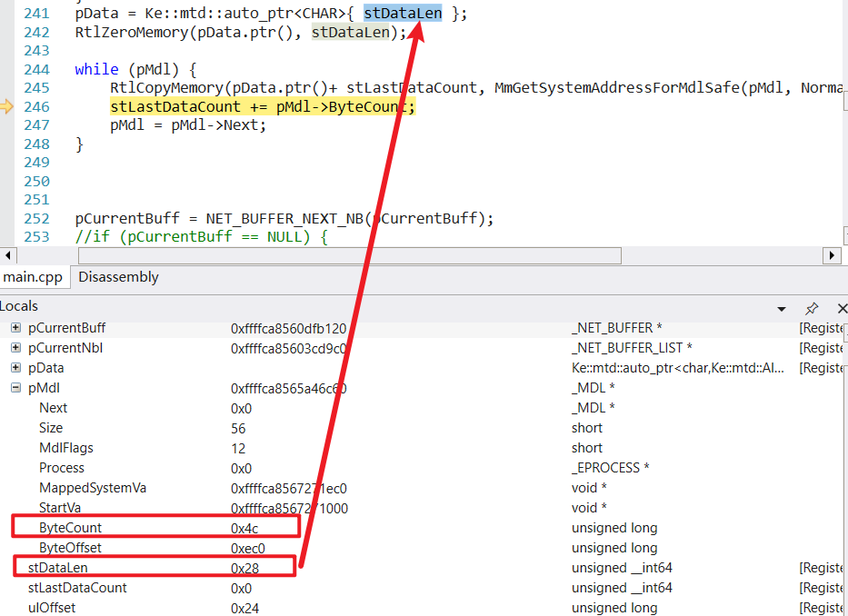Close the Locals panel
Screen dimensions: 848x616
[x=842, y=308]
